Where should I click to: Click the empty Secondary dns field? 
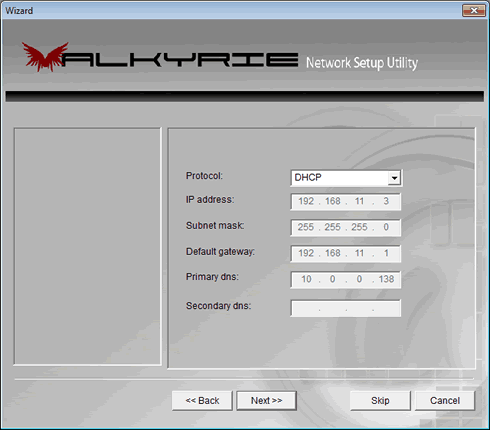coord(345,308)
